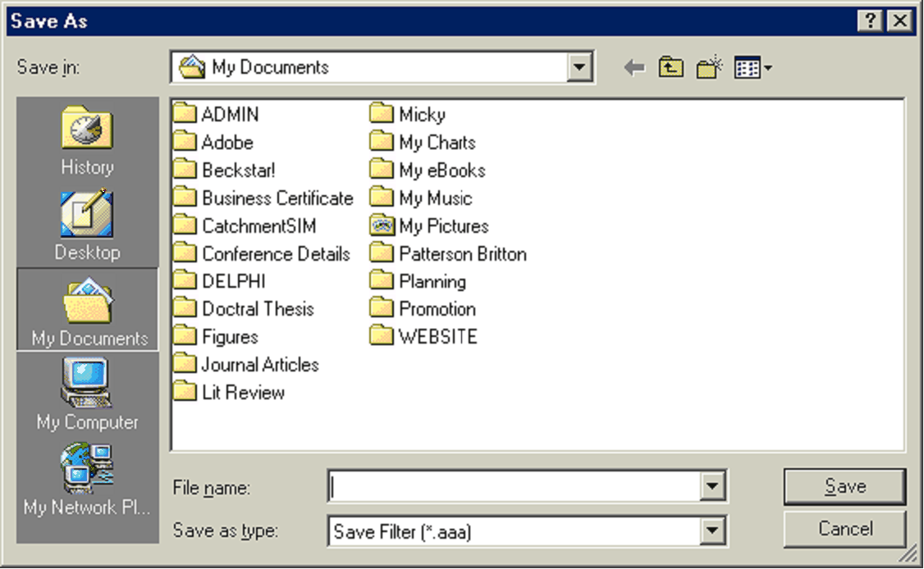Go up one folder level
Screen dimensions: 924x569
[x=669, y=66]
